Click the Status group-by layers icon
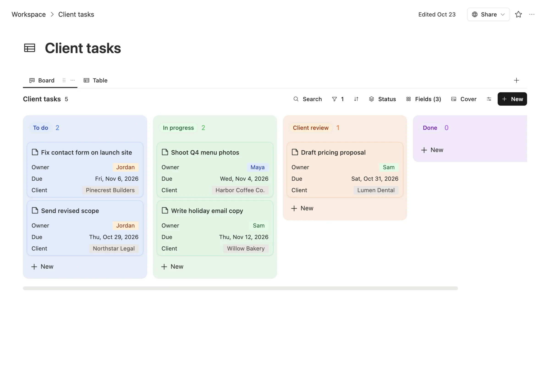 pyautogui.click(x=371, y=99)
